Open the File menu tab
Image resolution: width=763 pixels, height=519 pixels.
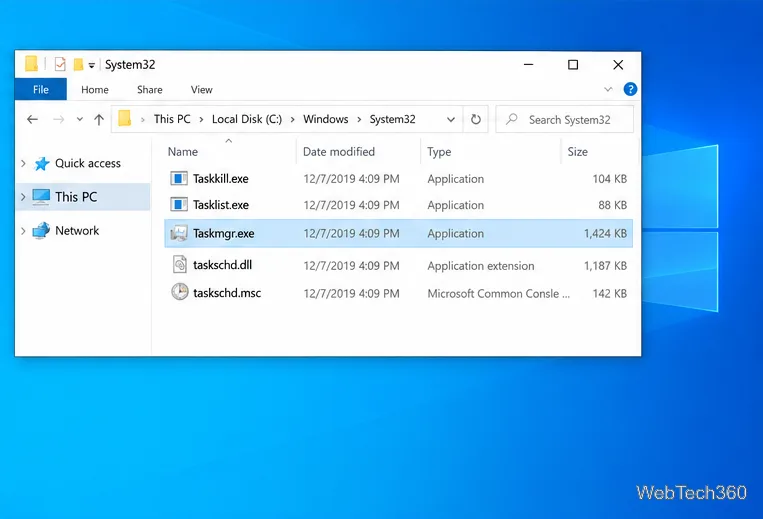click(41, 89)
